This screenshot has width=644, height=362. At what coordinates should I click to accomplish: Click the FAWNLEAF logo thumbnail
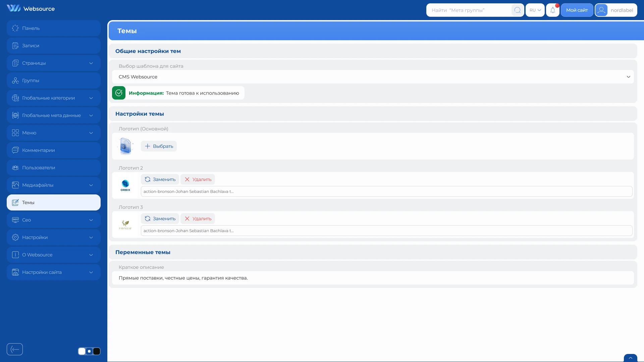pyautogui.click(x=125, y=225)
